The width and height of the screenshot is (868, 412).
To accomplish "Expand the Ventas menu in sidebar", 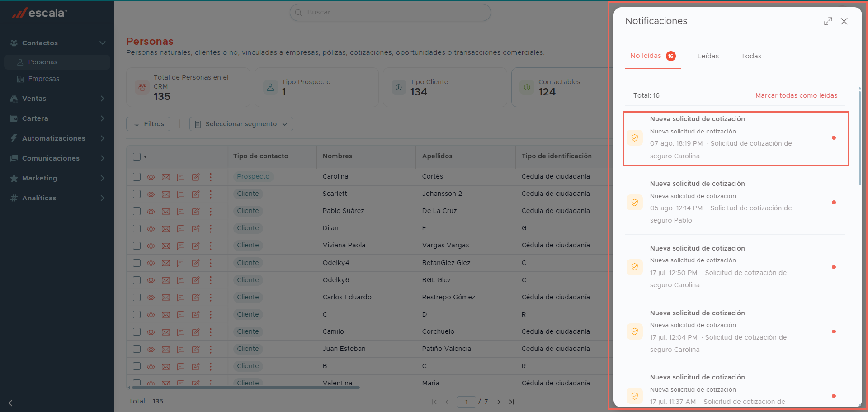I will [x=57, y=99].
